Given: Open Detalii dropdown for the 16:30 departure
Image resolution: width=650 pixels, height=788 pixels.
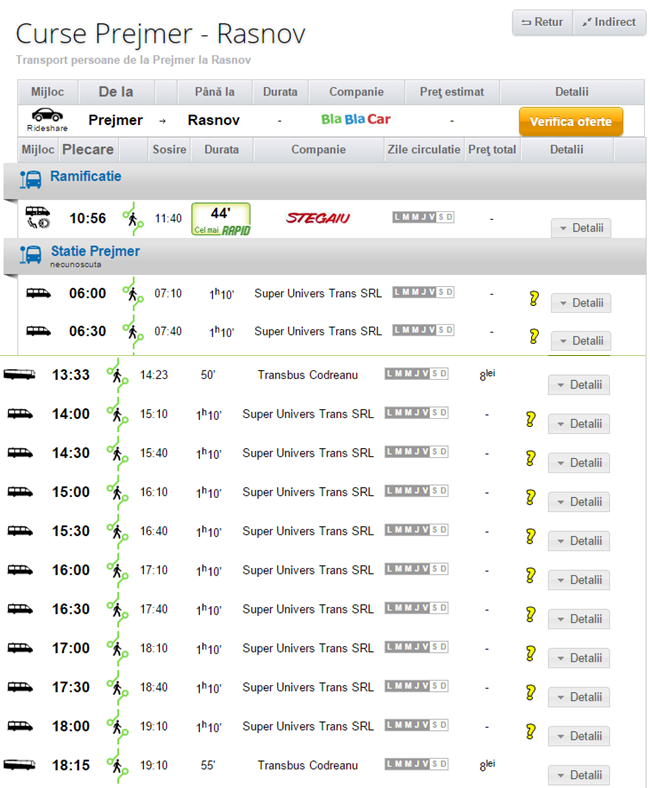Looking at the screenshot, I should [x=578, y=619].
